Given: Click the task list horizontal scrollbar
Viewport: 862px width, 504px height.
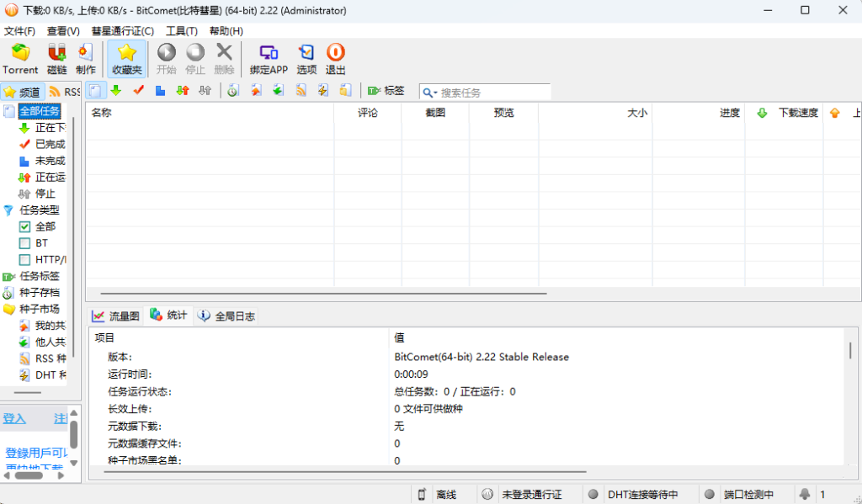Looking at the screenshot, I should [x=323, y=294].
